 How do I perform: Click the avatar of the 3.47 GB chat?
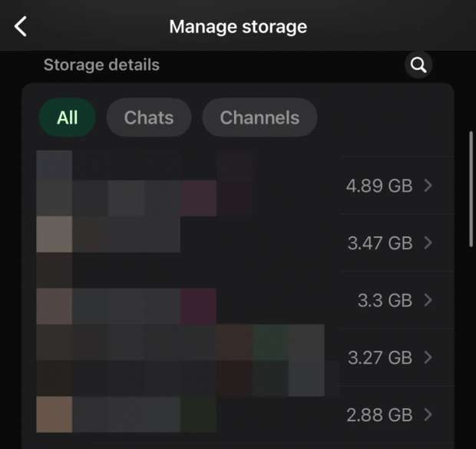[x=55, y=235]
